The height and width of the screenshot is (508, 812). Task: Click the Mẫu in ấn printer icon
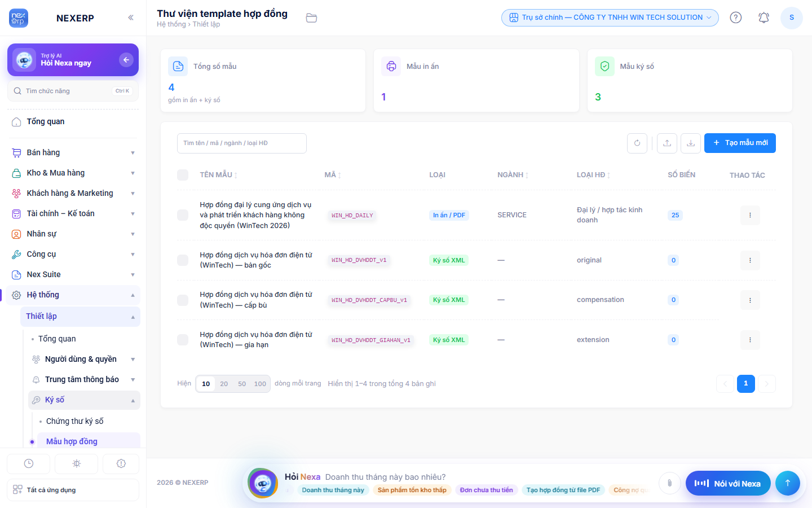point(391,67)
